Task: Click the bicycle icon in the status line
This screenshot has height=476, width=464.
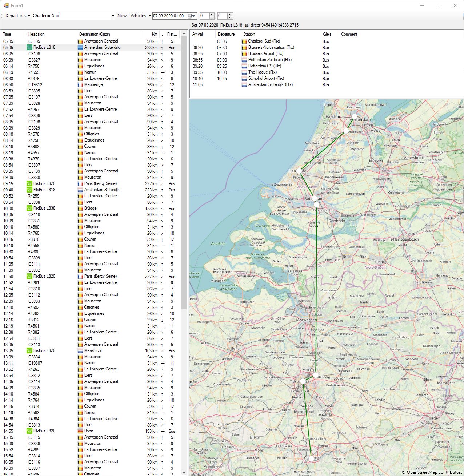Action: point(247,25)
